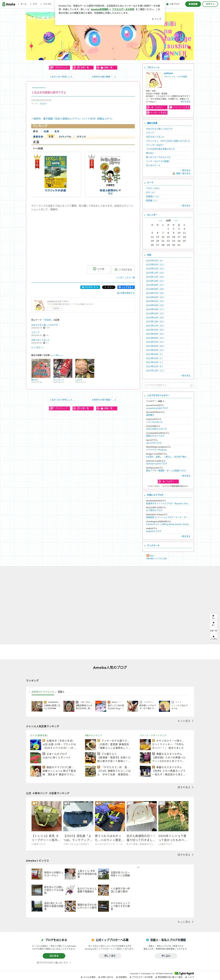Open the 【トレジョ】新色 オリーブグリーン bag photo
220x980 pixels.
point(46,816)
